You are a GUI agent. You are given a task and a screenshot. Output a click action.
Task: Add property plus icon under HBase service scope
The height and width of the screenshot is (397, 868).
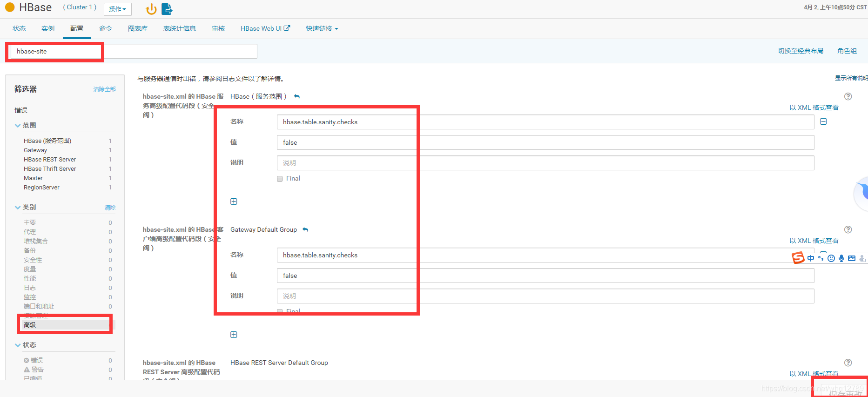tap(234, 202)
